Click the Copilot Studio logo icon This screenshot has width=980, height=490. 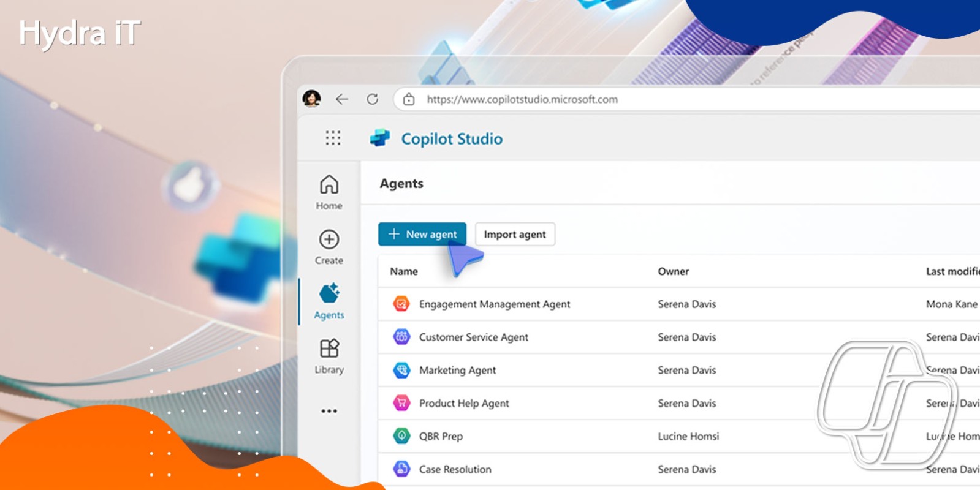pyautogui.click(x=380, y=138)
